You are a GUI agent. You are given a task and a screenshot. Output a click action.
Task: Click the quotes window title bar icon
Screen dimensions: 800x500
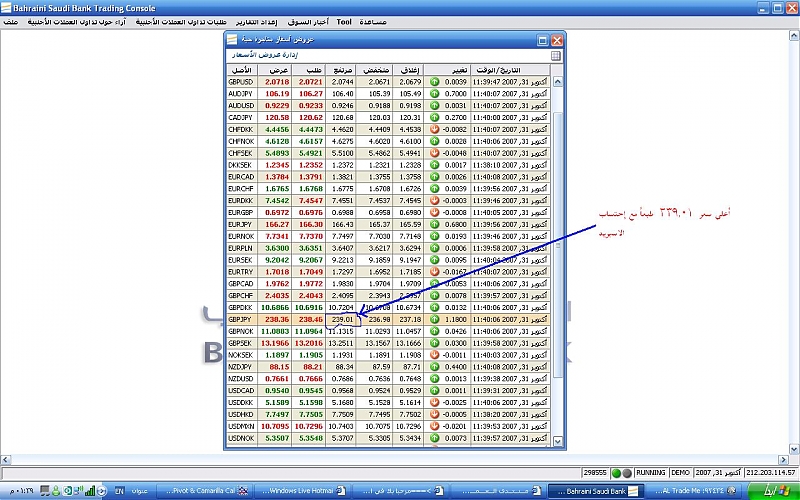click(x=232, y=40)
